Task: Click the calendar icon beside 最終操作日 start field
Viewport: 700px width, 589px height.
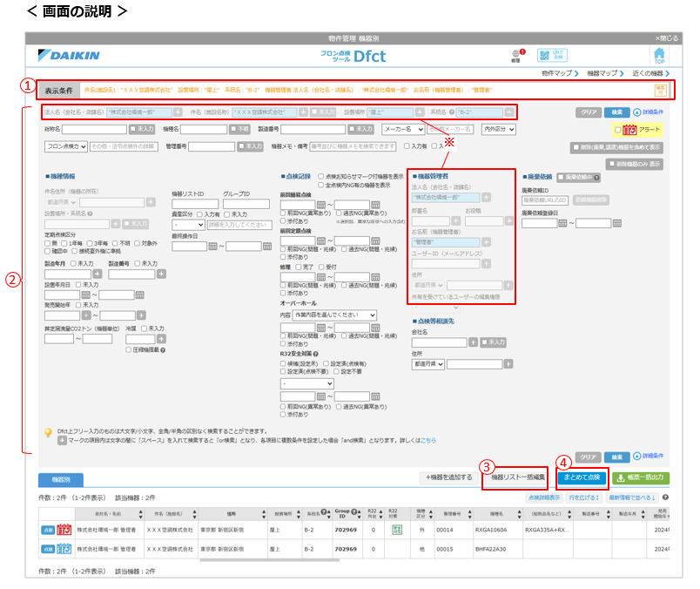Action: [x=212, y=246]
